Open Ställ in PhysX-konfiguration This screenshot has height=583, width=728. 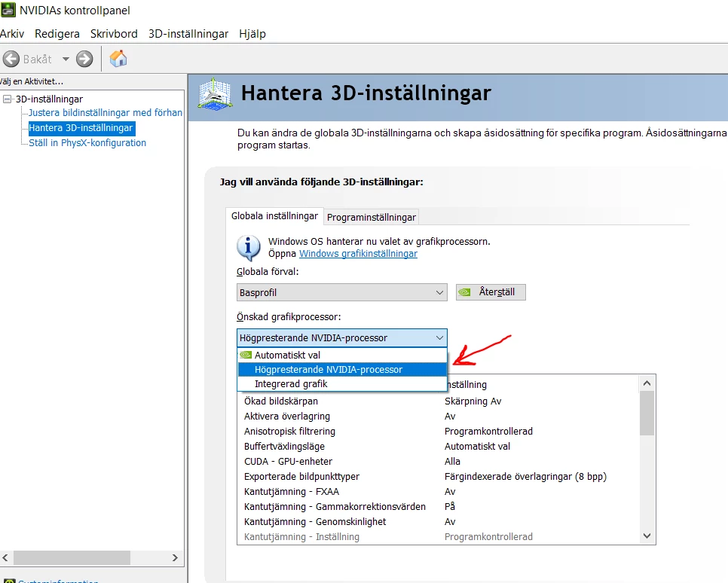point(87,143)
